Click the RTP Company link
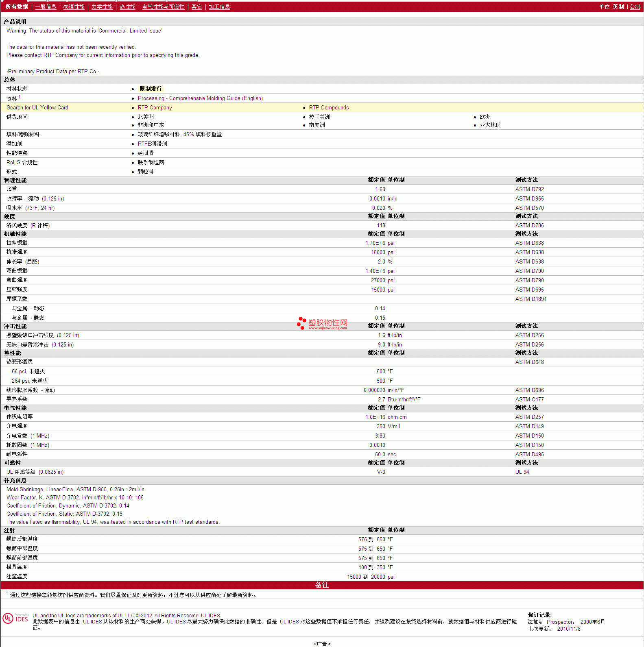This screenshot has height=647, width=644. pyautogui.click(x=155, y=107)
